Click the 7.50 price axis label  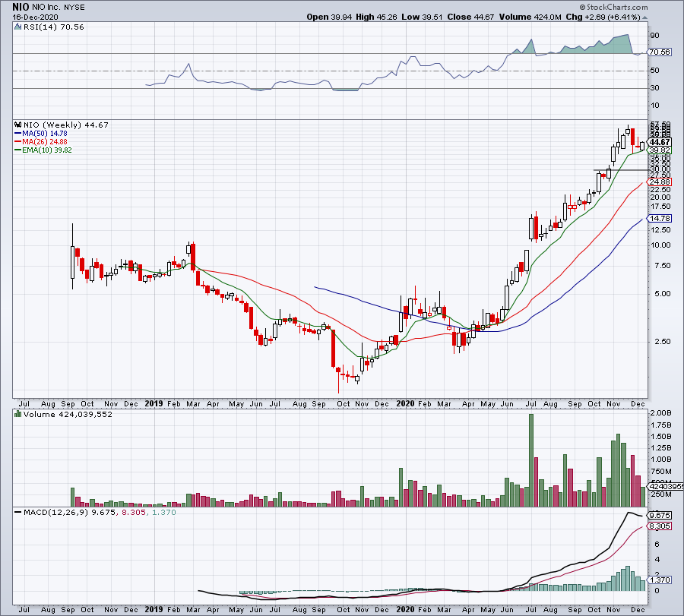[662, 266]
